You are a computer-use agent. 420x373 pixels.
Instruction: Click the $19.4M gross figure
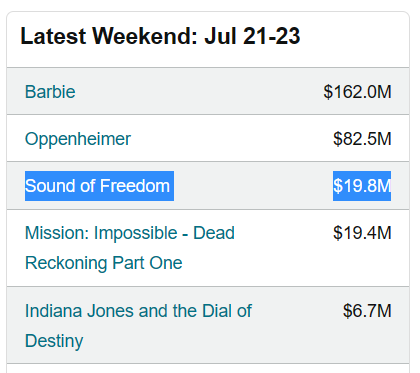click(x=362, y=233)
